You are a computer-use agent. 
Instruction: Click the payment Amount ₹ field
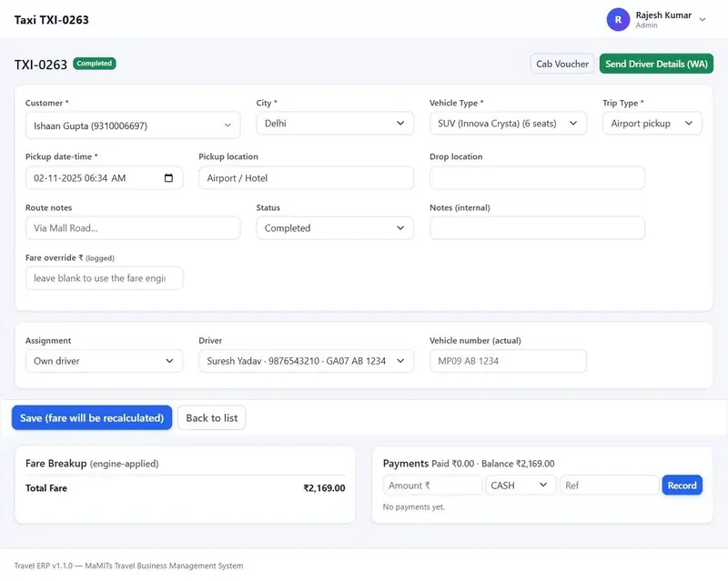coord(432,486)
